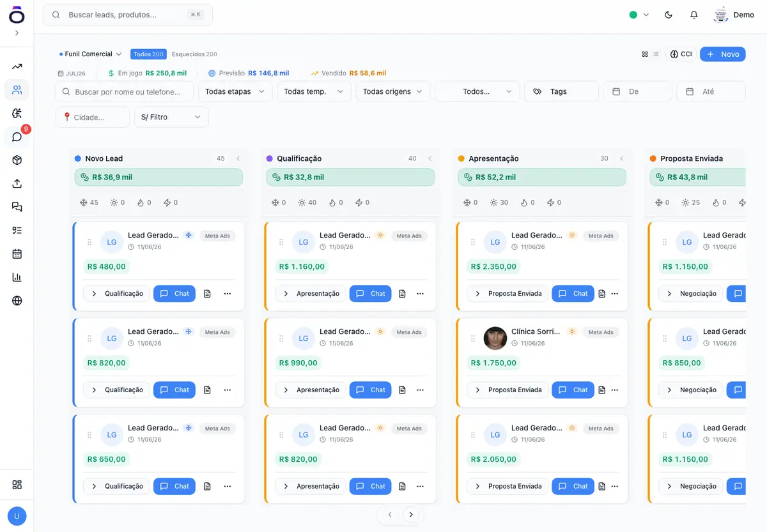Click drag handle on R$ 1.160,00 card
The width and height of the screenshot is (767, 532).
[x=281, y=242]
